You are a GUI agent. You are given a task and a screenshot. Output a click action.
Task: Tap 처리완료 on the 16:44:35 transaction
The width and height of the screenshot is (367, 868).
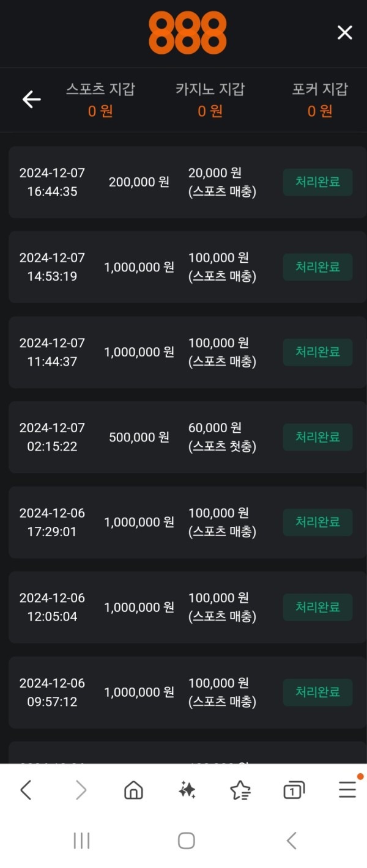click(317, 181)
